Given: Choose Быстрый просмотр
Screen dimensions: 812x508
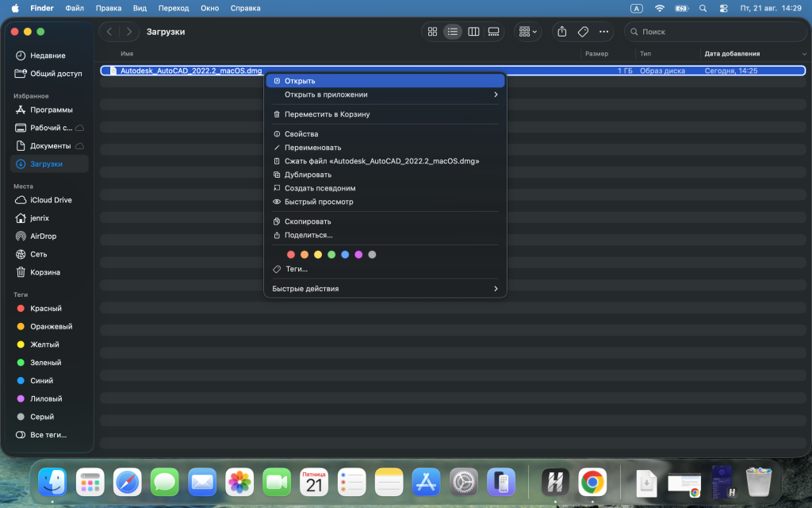Looking at the screenshot, I should (385, 202).
